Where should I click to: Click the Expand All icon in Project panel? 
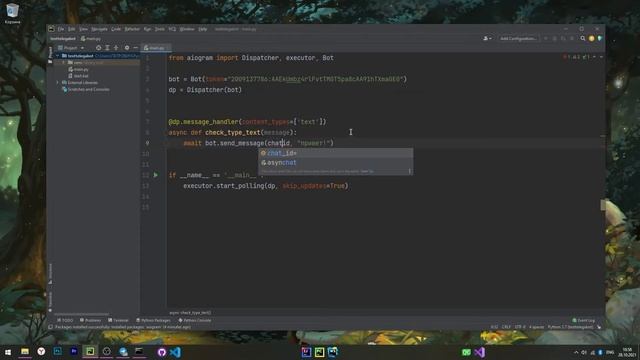[107, 48]
